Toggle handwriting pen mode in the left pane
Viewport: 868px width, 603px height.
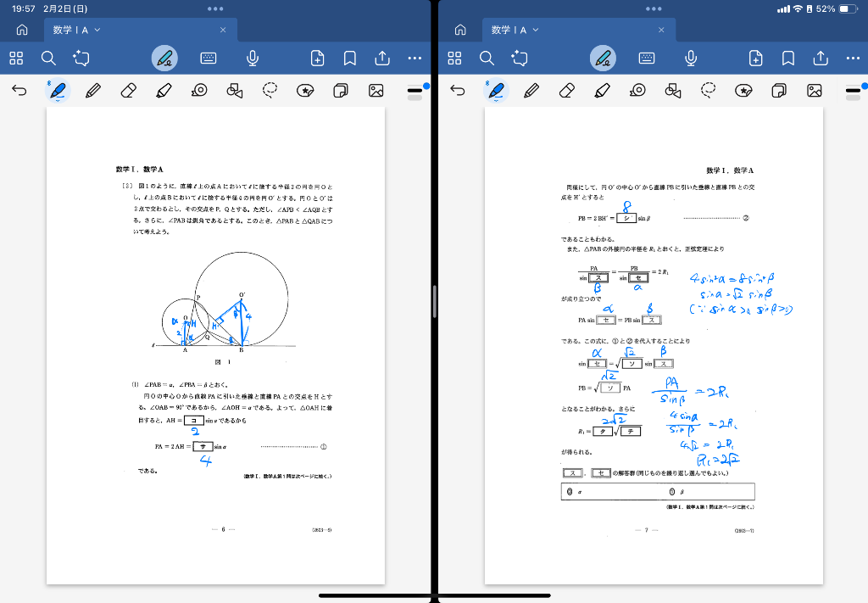[x=165, y=58]
